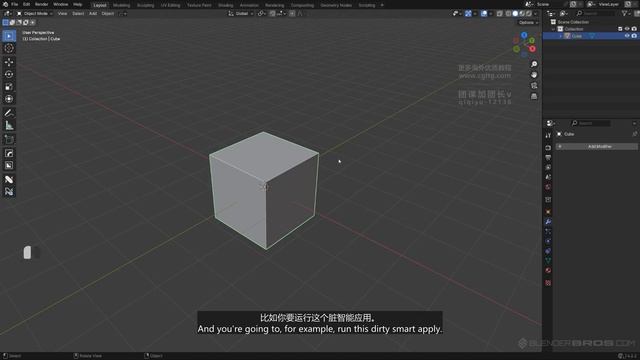Select the Annotate tool

[x=9, y=113]
